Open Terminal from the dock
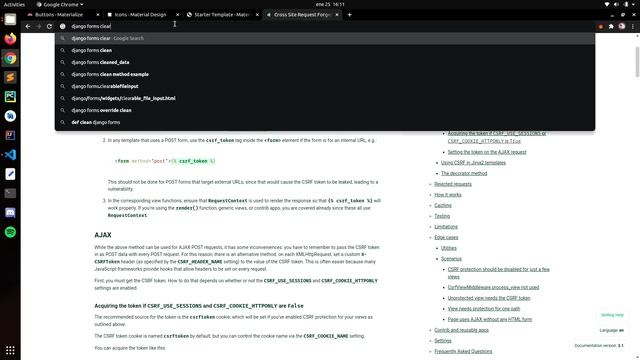Screen dimensions: 640x360 (x=10, y=193)
